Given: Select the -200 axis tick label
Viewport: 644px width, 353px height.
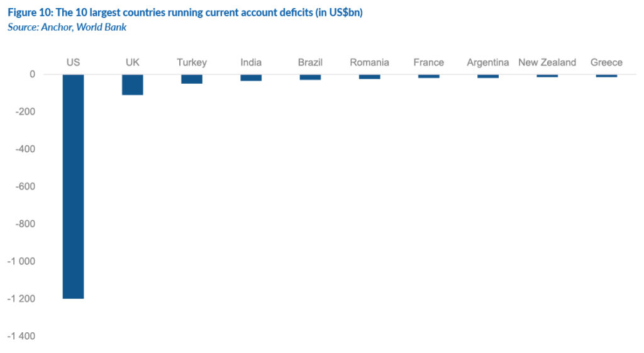Looking at the screenshot, I should click(25, 111).
